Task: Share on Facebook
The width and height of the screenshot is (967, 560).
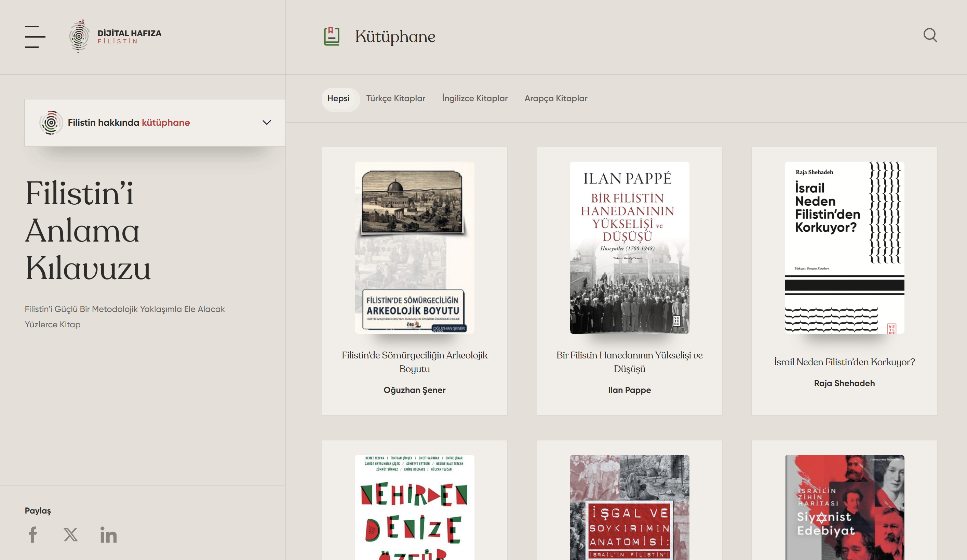Action: pos(33,534)
